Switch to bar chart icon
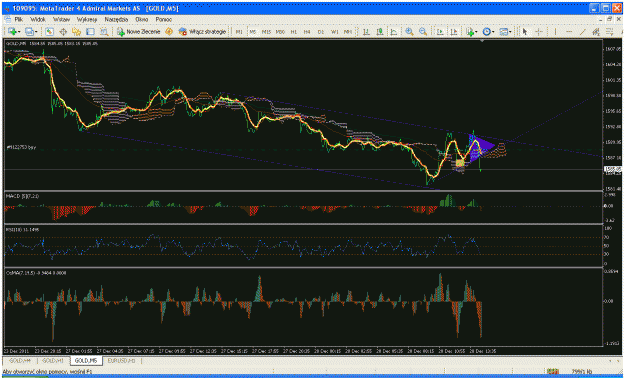 tap(366, 32)
